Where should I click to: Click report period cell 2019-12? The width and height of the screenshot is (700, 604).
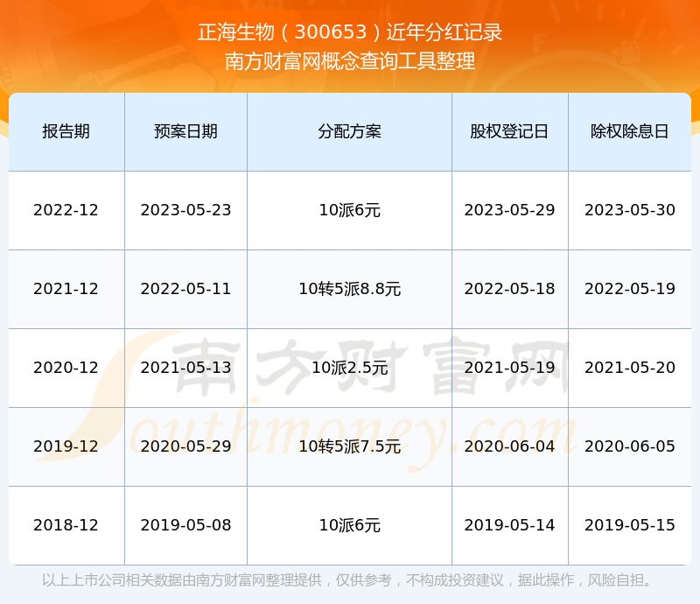[66, 446]
